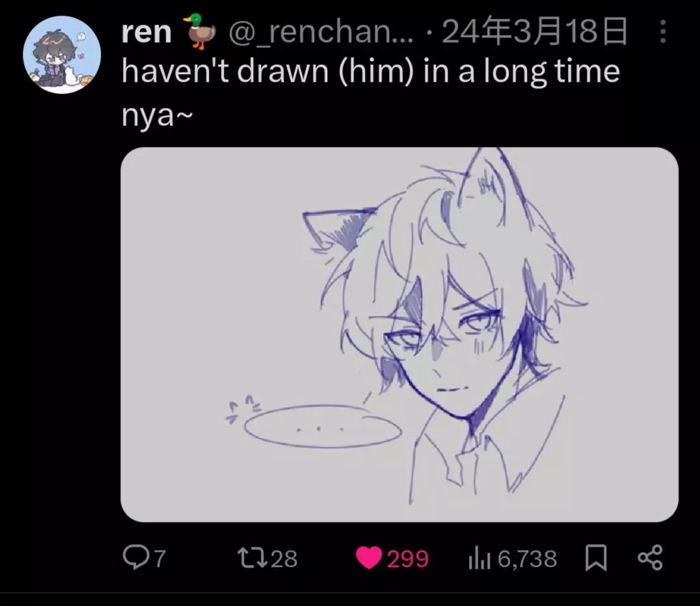
Task: Unlike the post via the pink heart
Action: pyautogui.click(x=369, y=558)
